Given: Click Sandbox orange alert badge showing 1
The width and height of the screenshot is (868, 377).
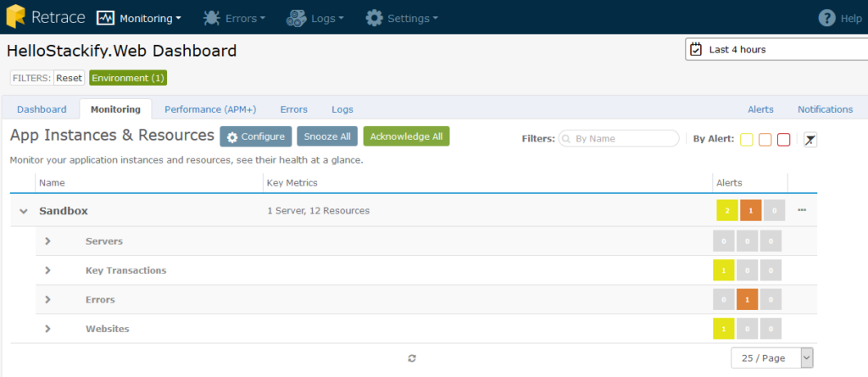Looking at the screenshot, I should [x=751, y=210].
